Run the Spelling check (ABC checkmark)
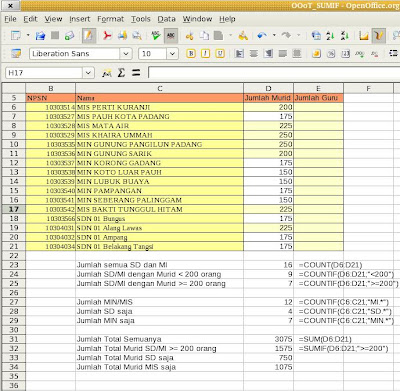The height and width of the screenshot is (391, 400). coord(155,35)
